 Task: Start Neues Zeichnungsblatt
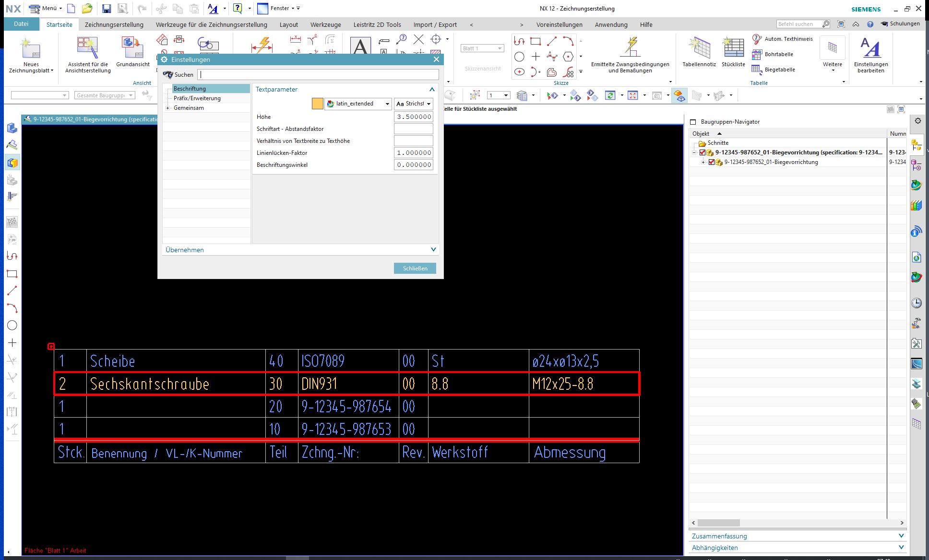point(31,55)
